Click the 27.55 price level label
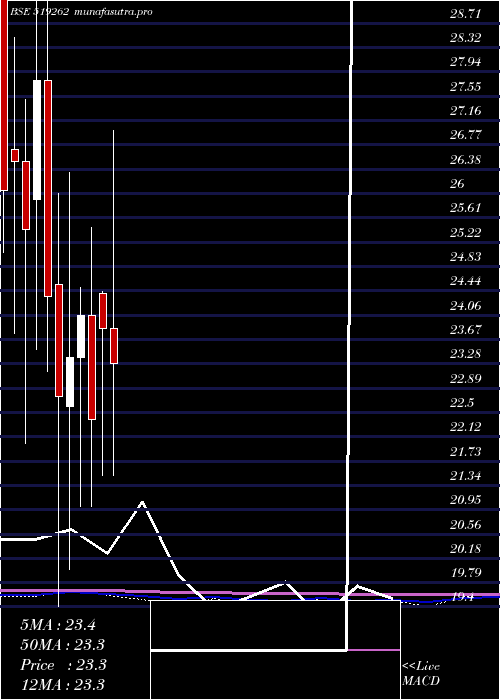Image resolution: width=500 pixels, height=700 pixels. point(465,87)
